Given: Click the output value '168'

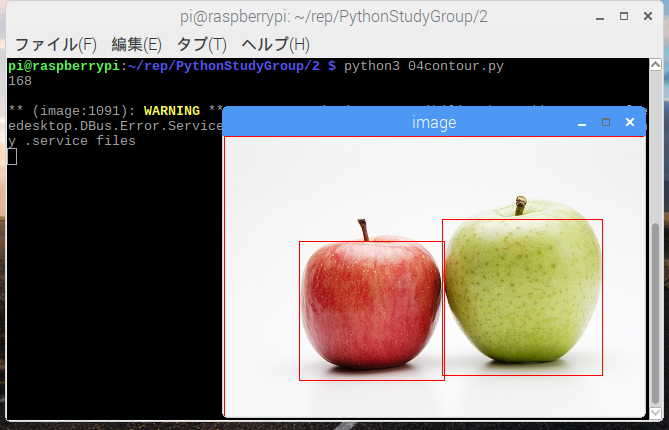Looking at the screenshot, I should tap(20, 81).
